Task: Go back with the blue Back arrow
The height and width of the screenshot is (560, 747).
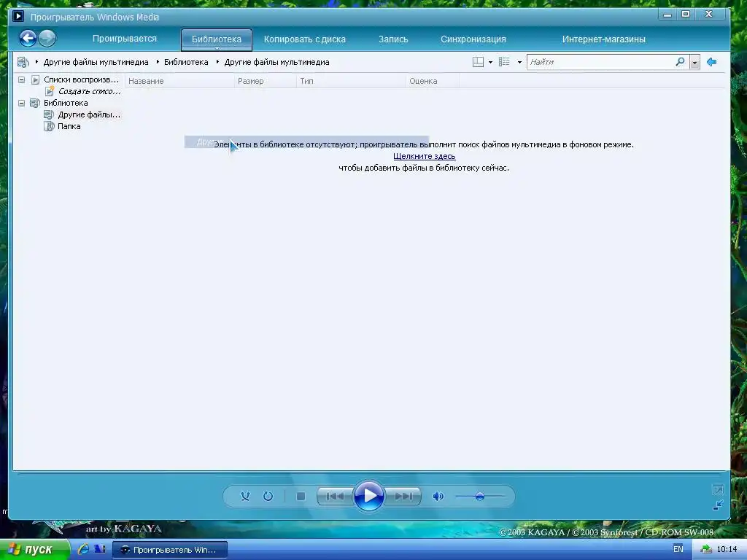Action: (28, 38)
